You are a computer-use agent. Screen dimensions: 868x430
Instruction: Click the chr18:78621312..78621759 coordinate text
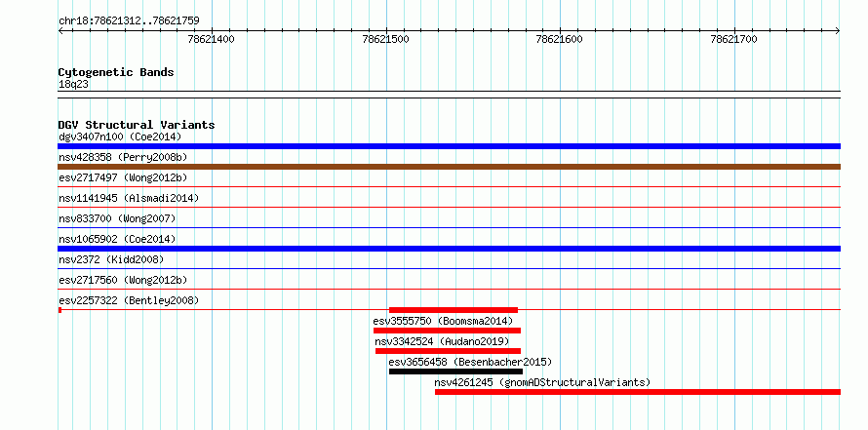point(129,20)
